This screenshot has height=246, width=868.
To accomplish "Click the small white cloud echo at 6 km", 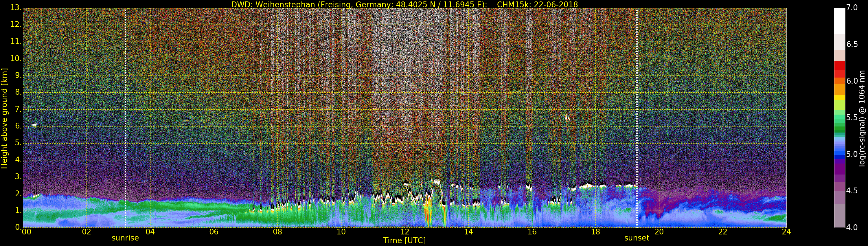I will 35,125.
